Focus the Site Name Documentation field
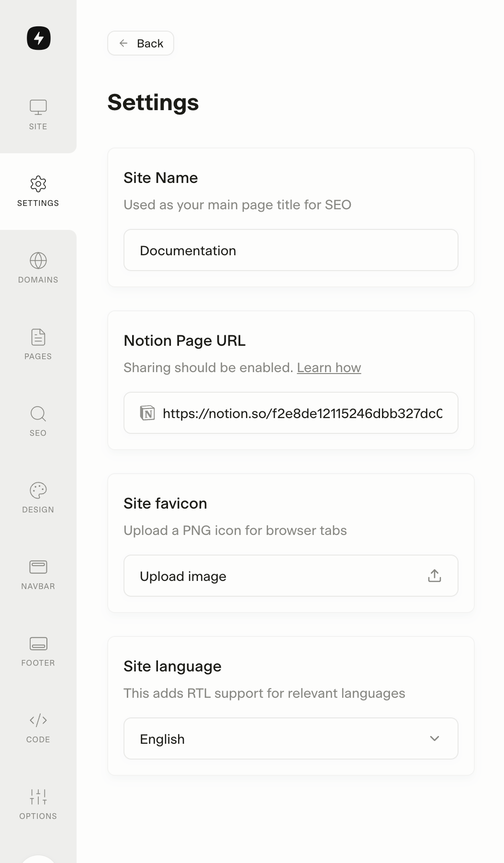 291,250
